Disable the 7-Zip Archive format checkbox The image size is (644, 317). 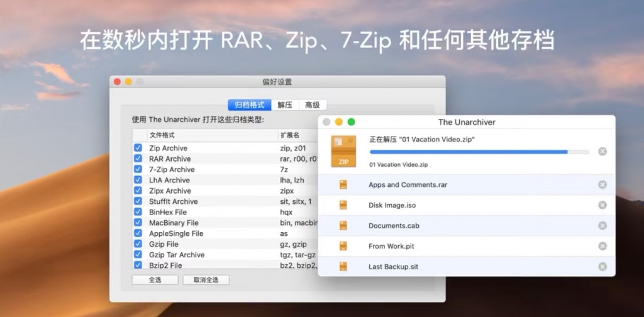click(138, 170)
